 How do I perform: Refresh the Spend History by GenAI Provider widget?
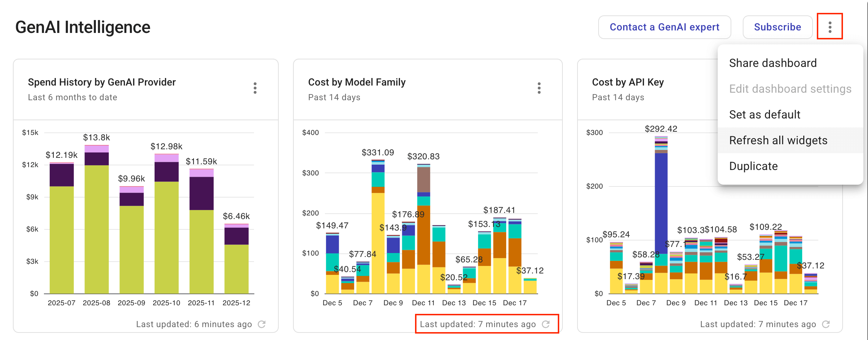(262, 324)
